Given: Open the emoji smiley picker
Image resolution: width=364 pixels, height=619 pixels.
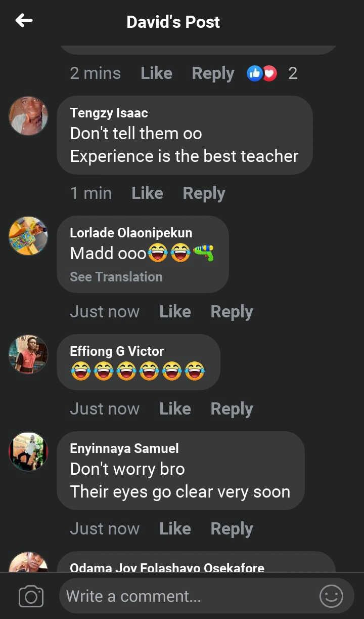Looking at the screenshot, I should pos(331,596).
